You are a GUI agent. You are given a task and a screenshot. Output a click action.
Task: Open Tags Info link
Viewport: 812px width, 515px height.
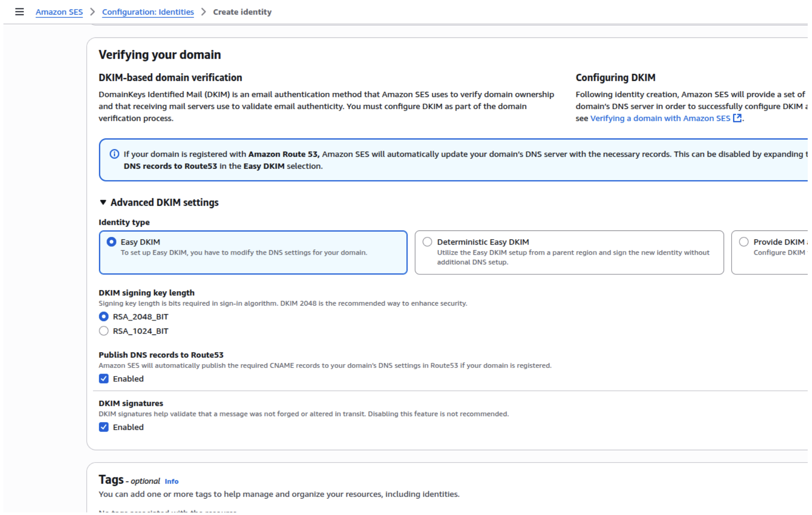[171, 481]
